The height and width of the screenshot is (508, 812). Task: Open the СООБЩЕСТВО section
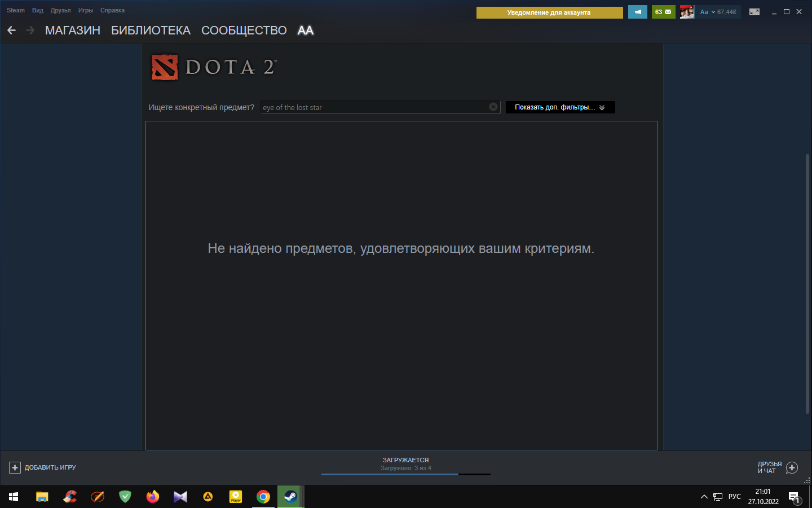tap(244, 30)
